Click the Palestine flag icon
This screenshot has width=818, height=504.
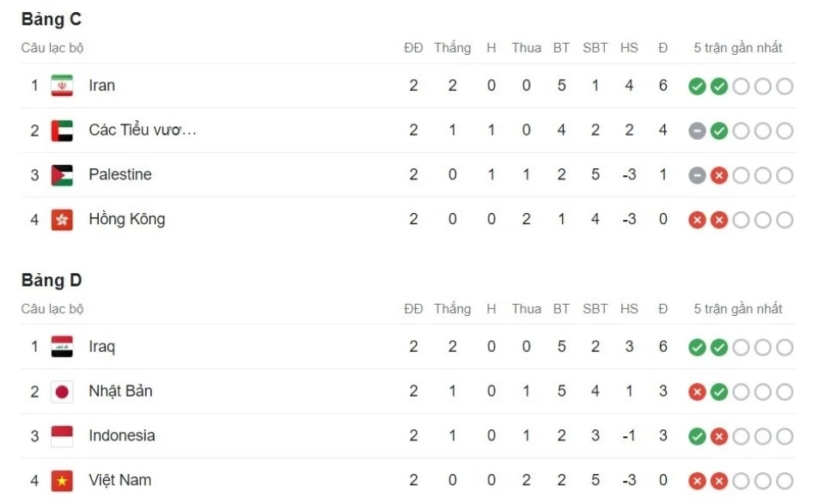pos(62,175)
